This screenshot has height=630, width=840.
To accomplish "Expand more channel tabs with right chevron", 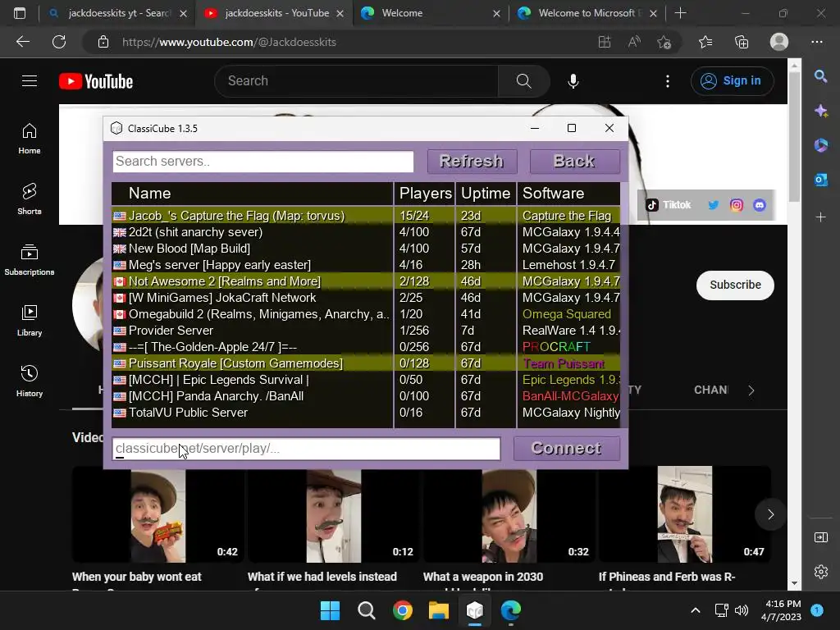I will point(751,390).
